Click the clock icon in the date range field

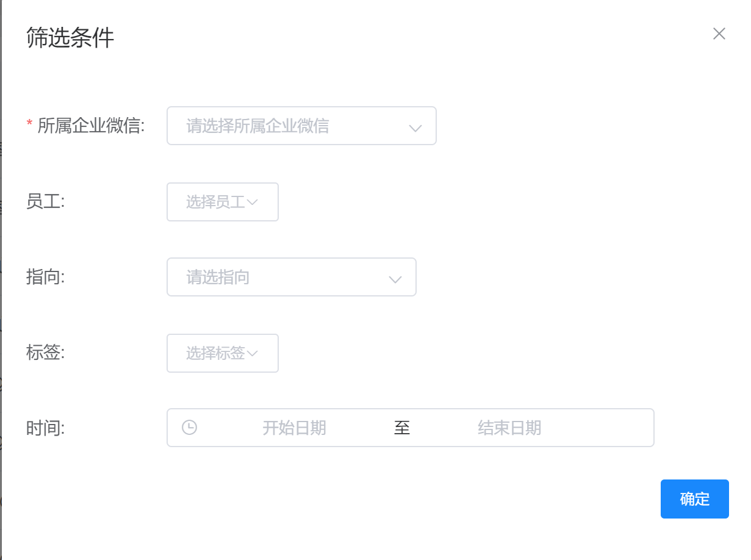[190, 428]
